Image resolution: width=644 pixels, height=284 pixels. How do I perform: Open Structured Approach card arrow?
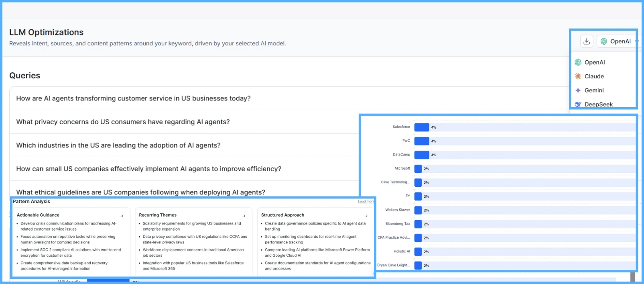(366, 216)
